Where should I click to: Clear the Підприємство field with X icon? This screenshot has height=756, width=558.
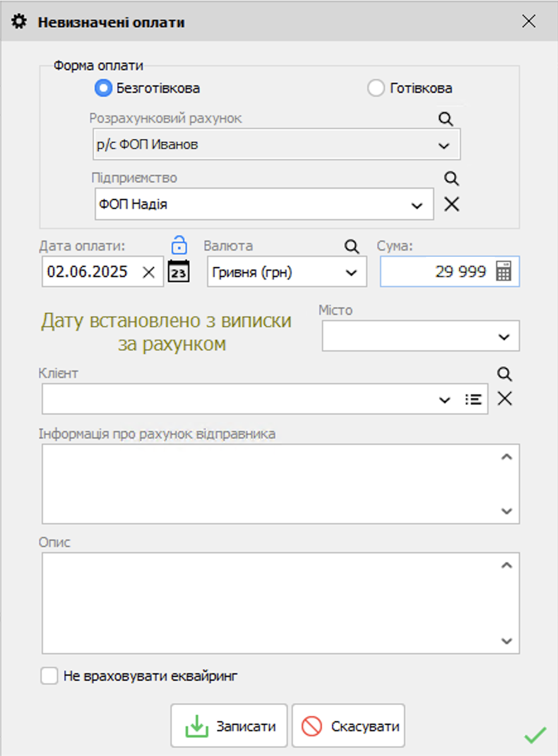451,204
